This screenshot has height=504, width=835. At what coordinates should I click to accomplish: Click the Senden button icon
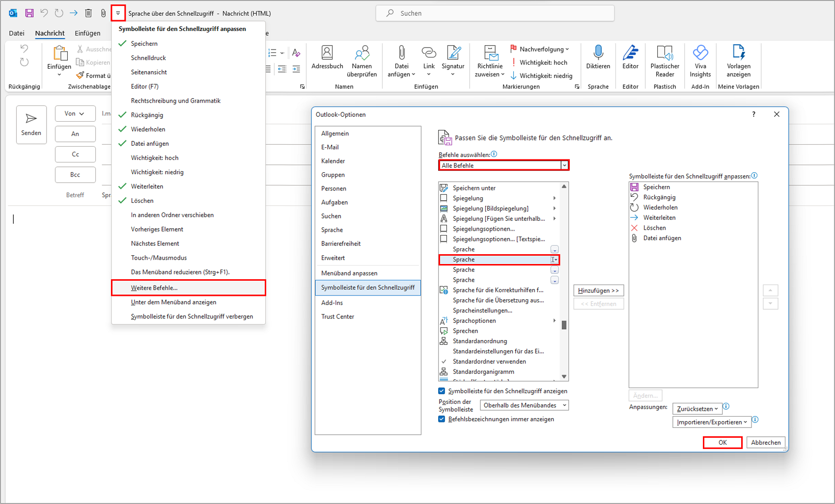coord(31,119)
